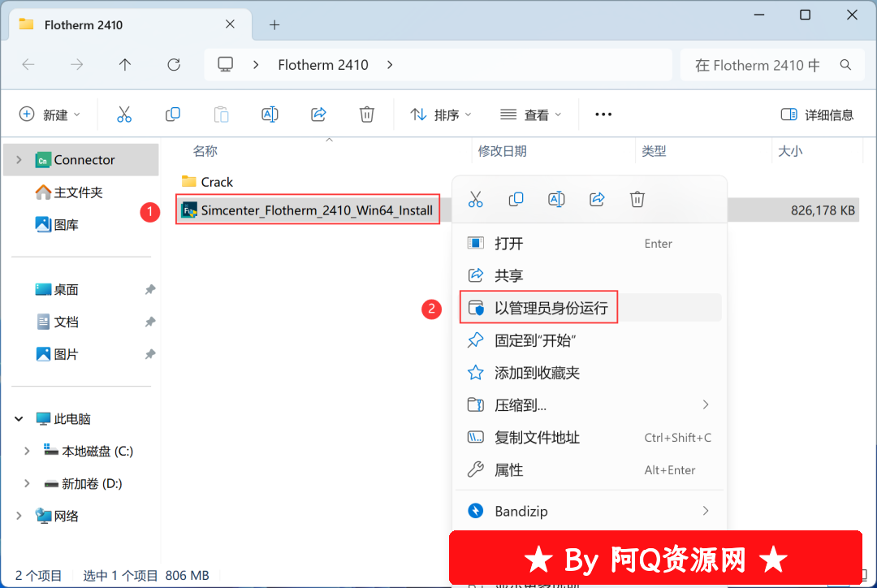877x588 pixels.
Task: Select 以管理员身份运行 in the context menu
Action: point(590,308)
